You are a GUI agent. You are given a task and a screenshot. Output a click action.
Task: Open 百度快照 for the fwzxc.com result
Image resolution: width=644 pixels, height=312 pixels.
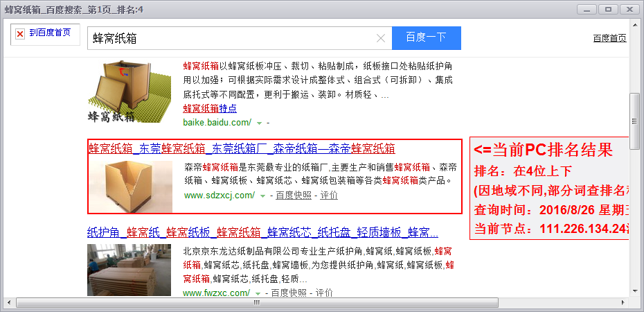pos(289,293)
